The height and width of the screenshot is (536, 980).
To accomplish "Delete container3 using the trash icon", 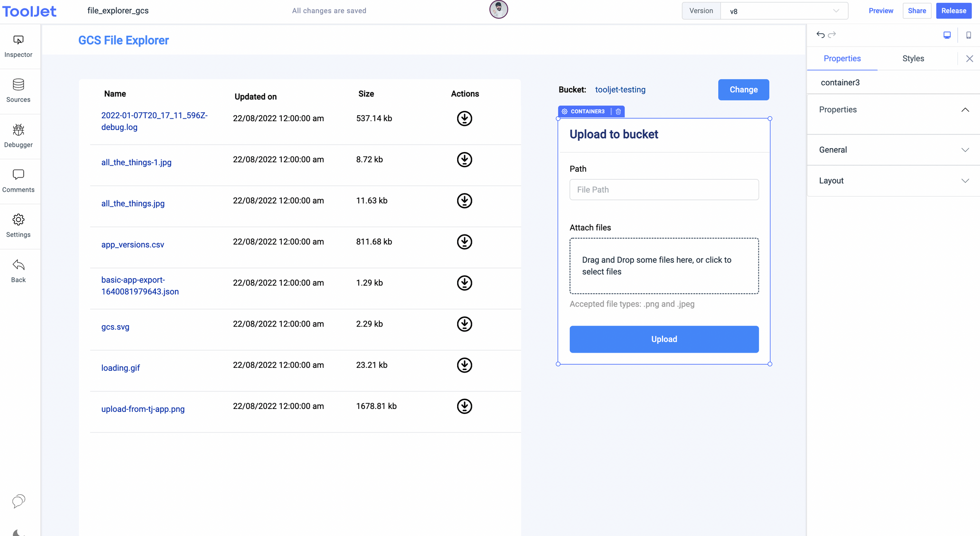I will point(618,111).
